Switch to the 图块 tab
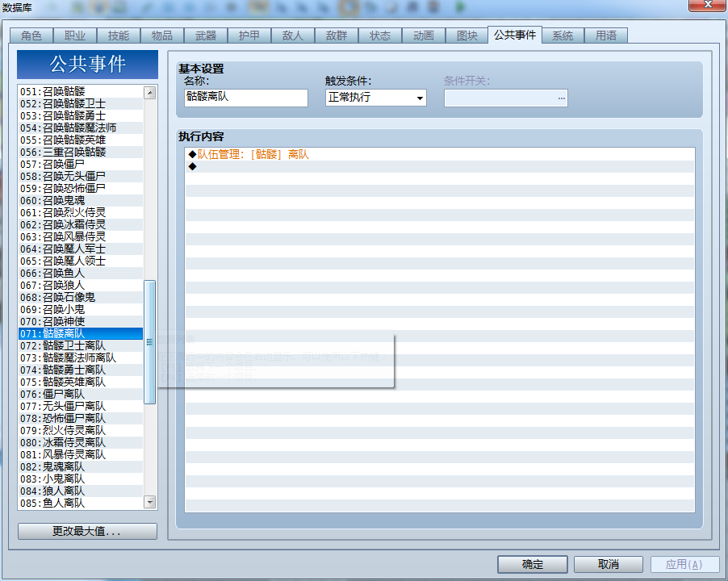Image resolution: width=728 pixels, height=581 pixels. click(467, 36)
